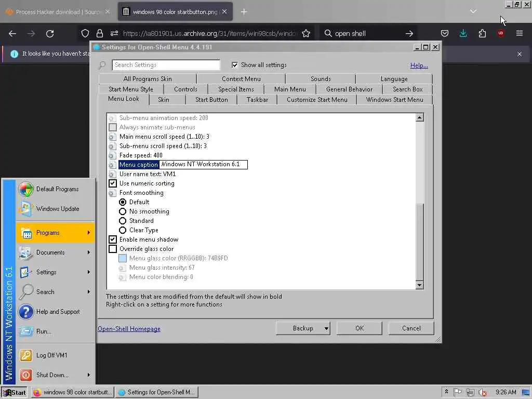Reload the page in Firefox
Viewport: 532px width, 399px height.
(50, 33)
